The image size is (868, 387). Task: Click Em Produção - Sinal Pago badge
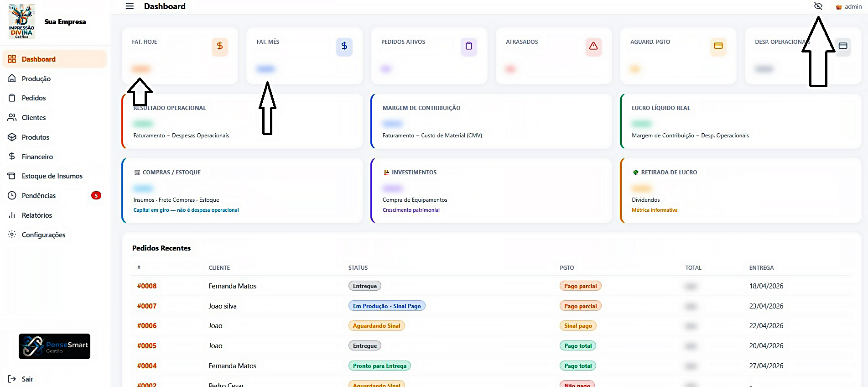point(387,306)
